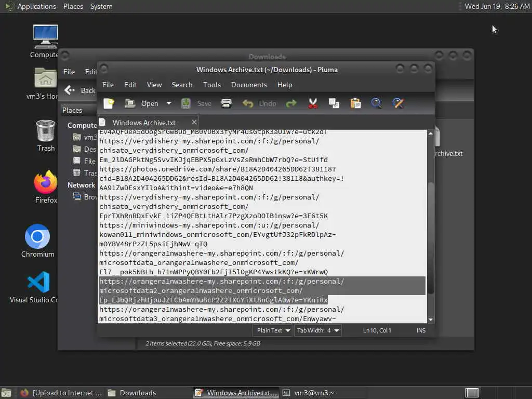532x399 pixels.
Task: Cut selection with scissors icon
Action: (313, 103)
